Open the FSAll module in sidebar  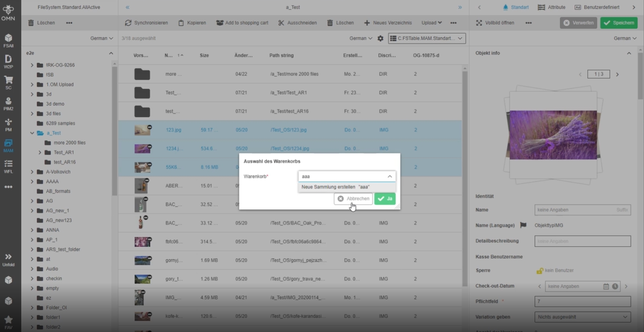(8, 40)
